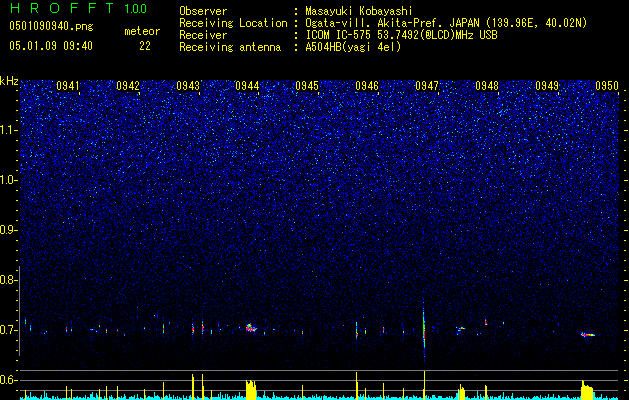Image resolution: width=629 pixels, height=400 pixels.
Task: Click the 0.7 kHz axis label
Action: (9, 330)
